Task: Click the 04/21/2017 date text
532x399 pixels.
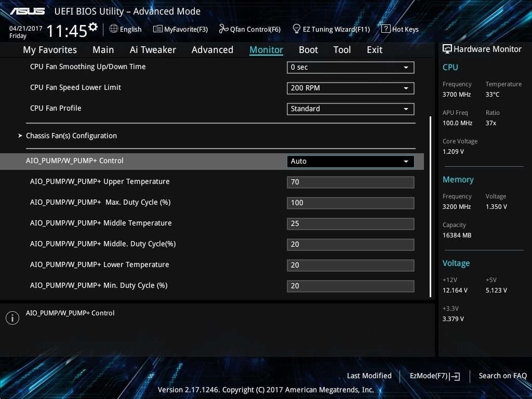Action: point(26,29)
